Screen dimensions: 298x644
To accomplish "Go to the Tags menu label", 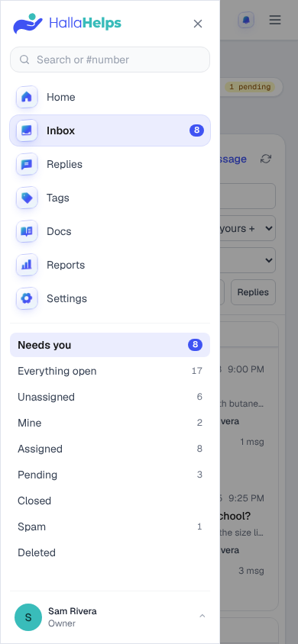I will pos(58,198).
